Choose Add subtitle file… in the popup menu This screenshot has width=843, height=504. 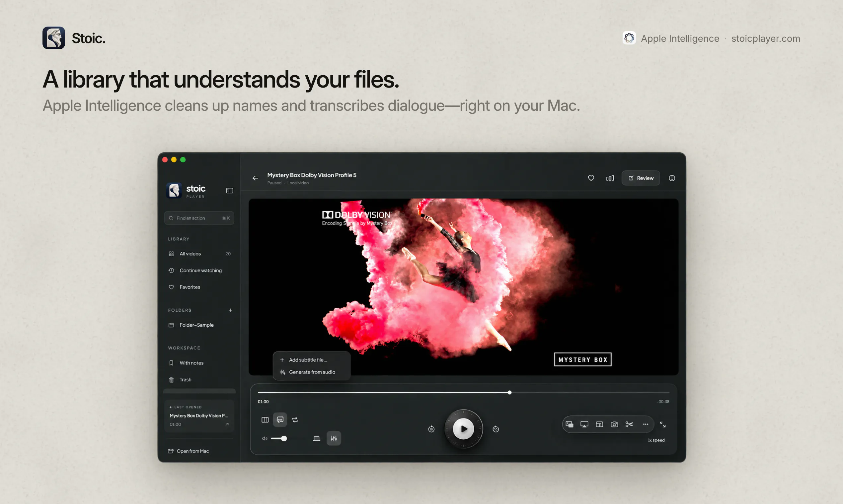click(312, 360)
